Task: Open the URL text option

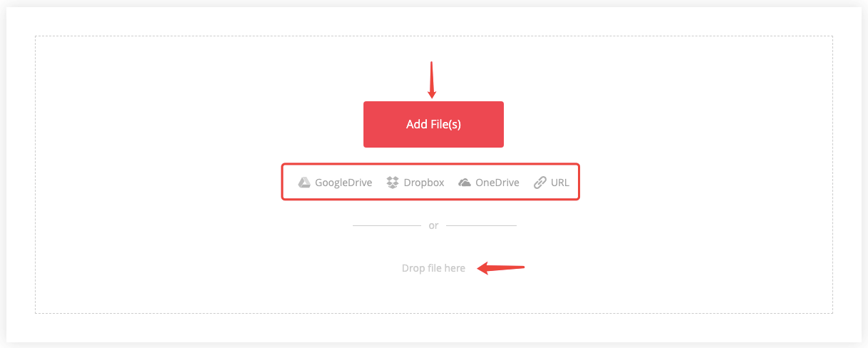Action: tap(560, 183)
